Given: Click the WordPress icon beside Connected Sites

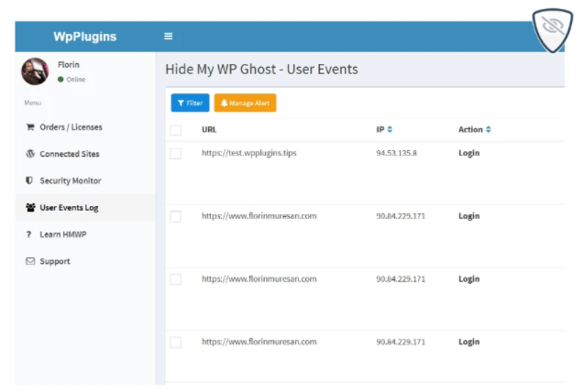Looking at the screenshot, I should click(30, 154).
